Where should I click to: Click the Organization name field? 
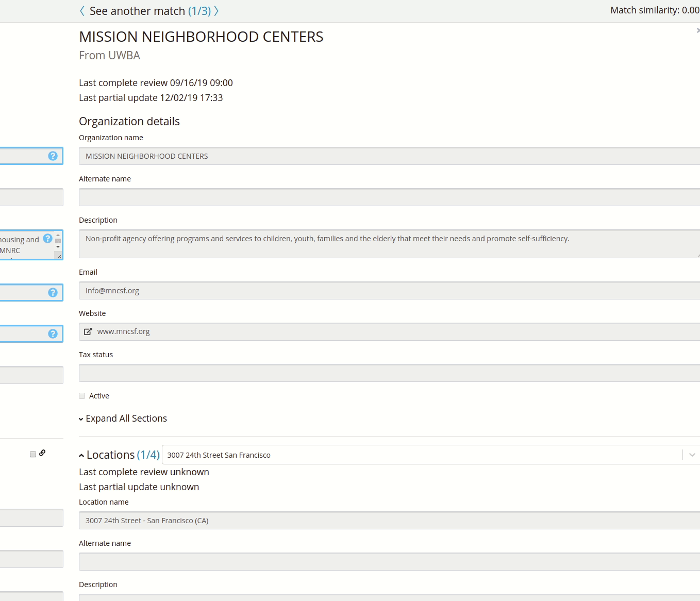pyautogui.click(x=389, y=156)
